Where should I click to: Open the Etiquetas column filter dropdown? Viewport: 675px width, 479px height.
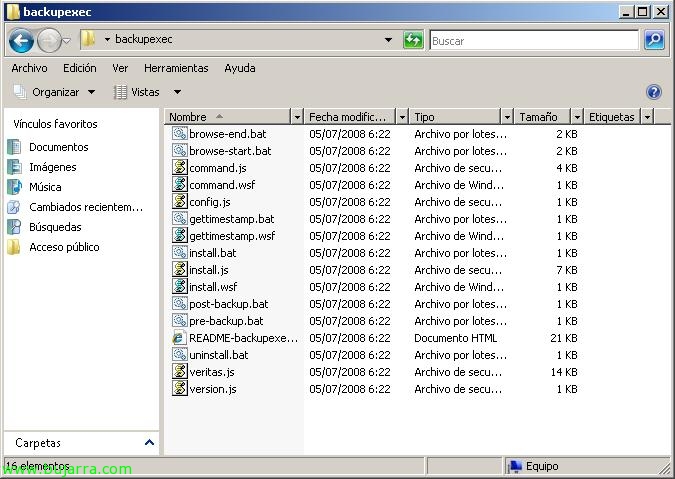(x=647, y=117)
